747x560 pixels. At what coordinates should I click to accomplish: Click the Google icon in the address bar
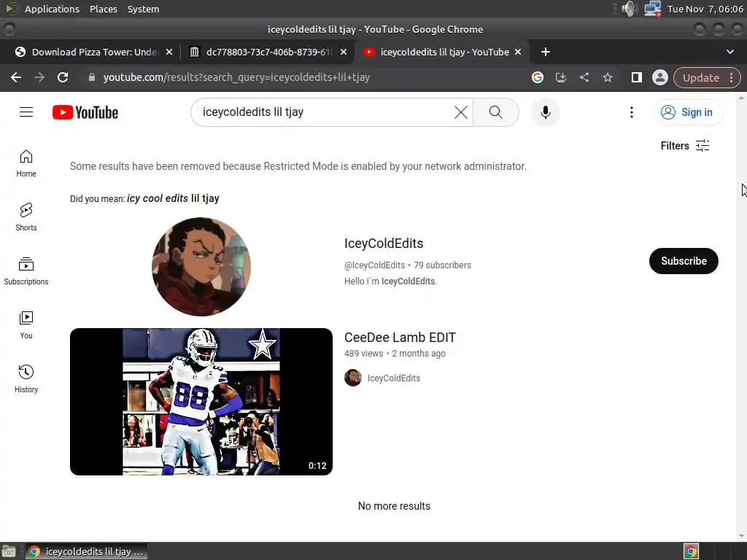click(538, 77)
